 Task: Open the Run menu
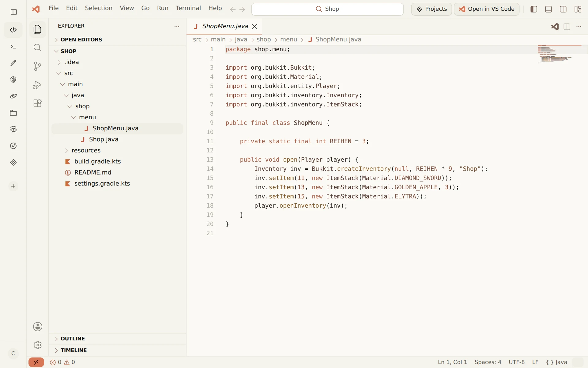tap(163, 8)
